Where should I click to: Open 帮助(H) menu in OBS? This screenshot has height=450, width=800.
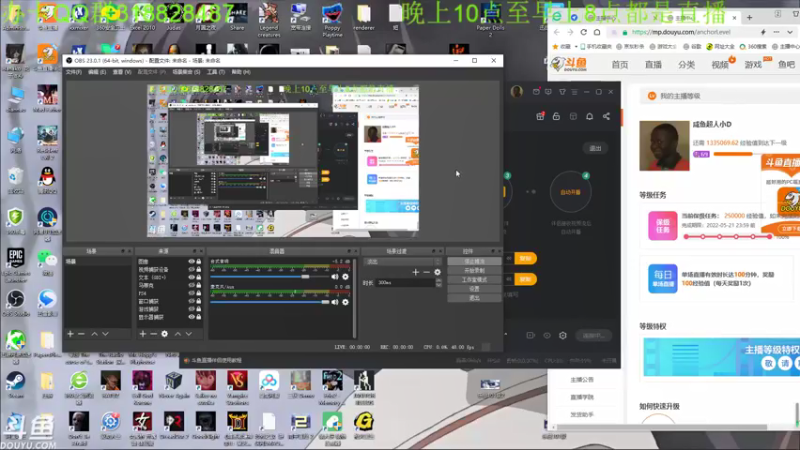pos(241,72)
